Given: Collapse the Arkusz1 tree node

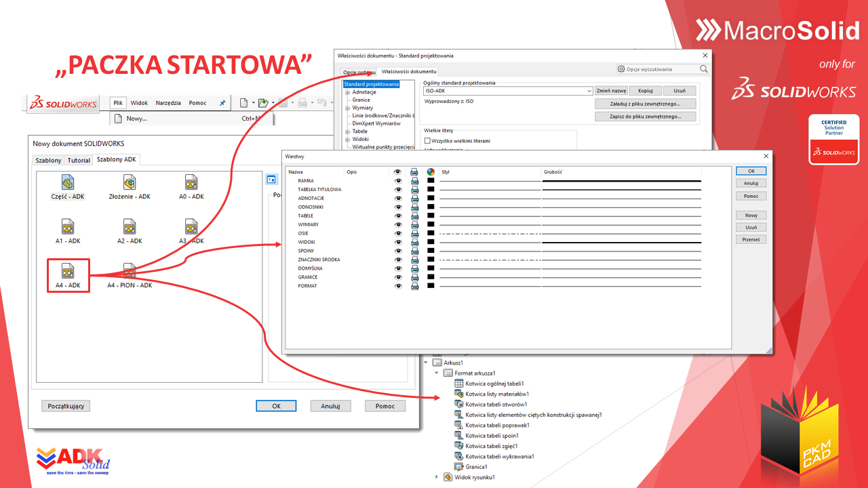Looking at the screenshot, I should pyautogui.click(x=426, y=363).
